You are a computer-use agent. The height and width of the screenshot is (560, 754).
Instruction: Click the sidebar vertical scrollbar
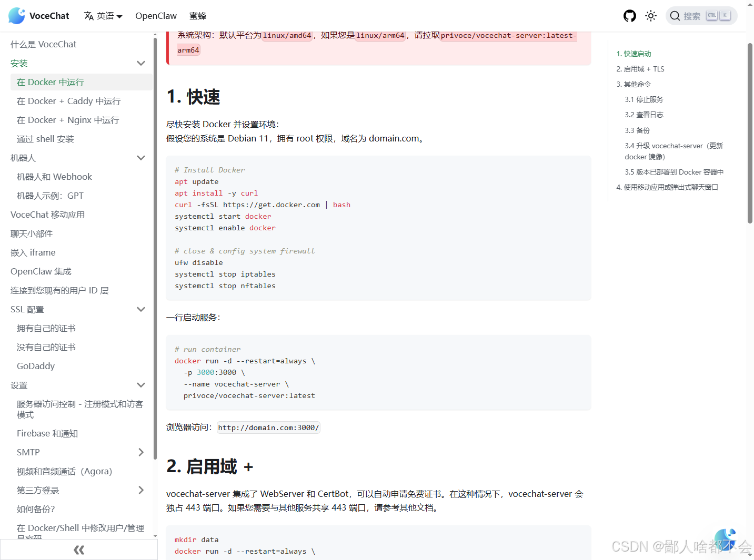[155, 248]
